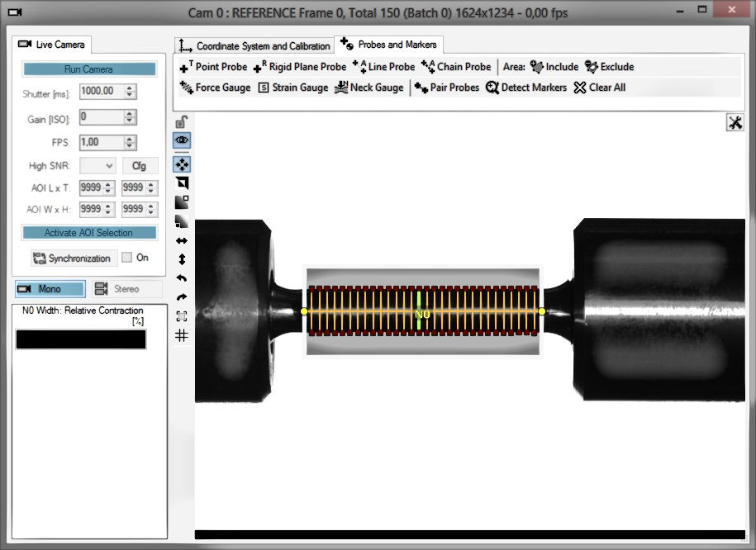Select Mono camera mode
The width and height of the screenshot is (756, 550).
coord(50,289)
